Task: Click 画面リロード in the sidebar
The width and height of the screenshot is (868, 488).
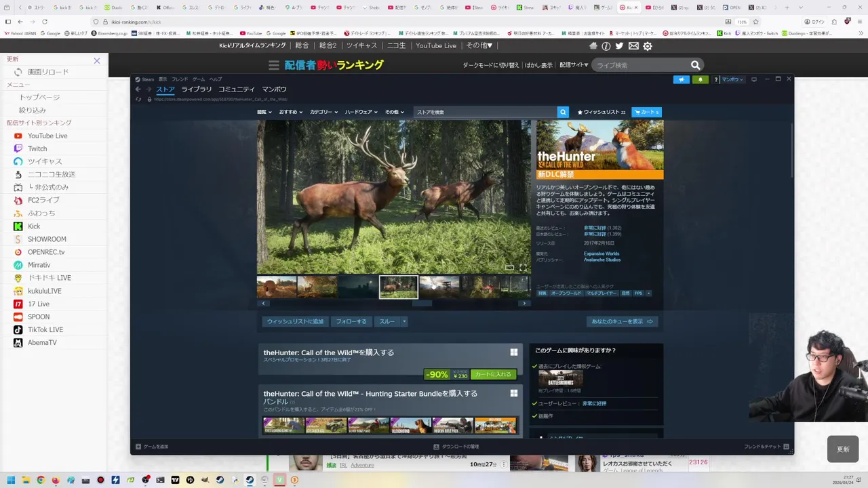Action: [x=48, y=72]
